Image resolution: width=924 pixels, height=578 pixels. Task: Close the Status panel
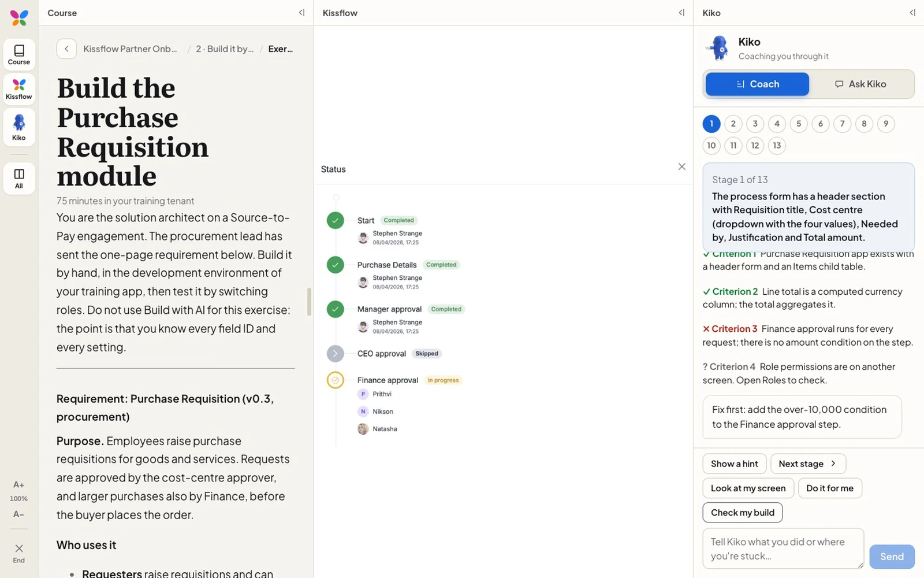click(x=682, y=166)
